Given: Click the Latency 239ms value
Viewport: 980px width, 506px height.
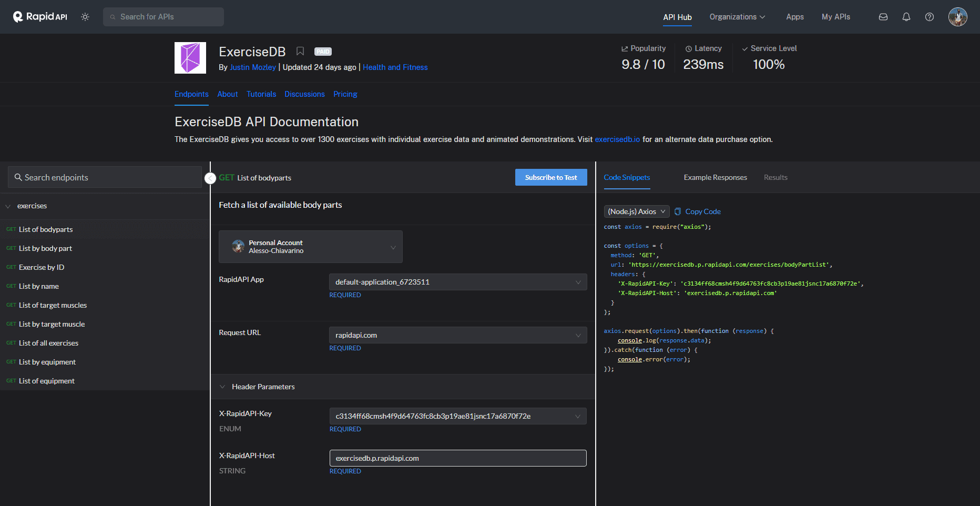Looking at the screenshot, I should click(703, 65).
